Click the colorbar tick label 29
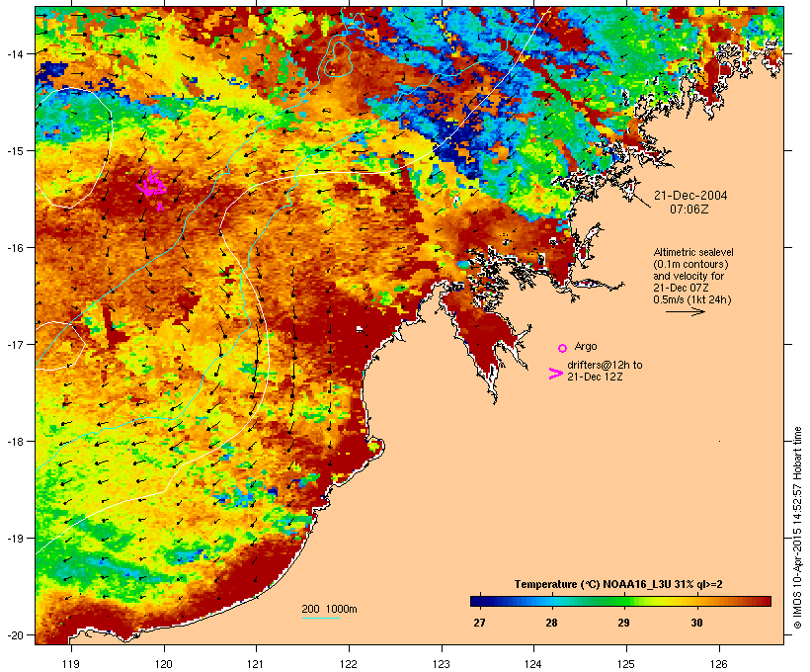Image resolution: width=810 pixels, height=672 pixels. (623, 623)
